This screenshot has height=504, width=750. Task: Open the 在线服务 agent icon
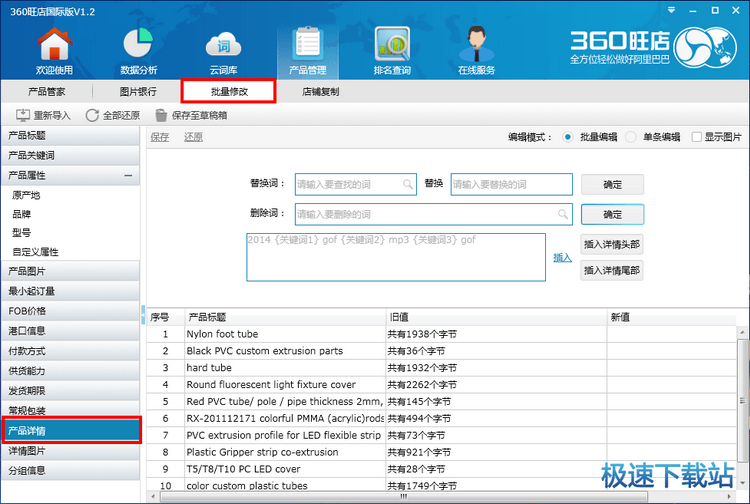[476, 44]
